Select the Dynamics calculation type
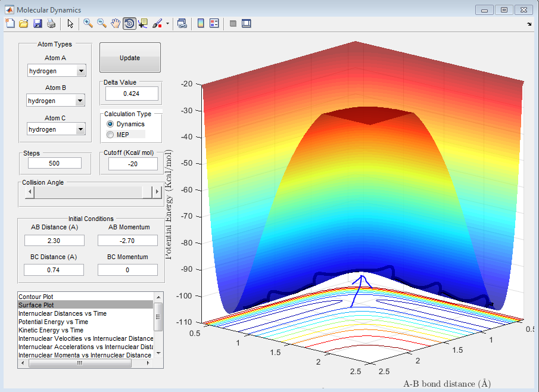The height and width of the screenshot is (392, 539). click(x=110, y=124)
